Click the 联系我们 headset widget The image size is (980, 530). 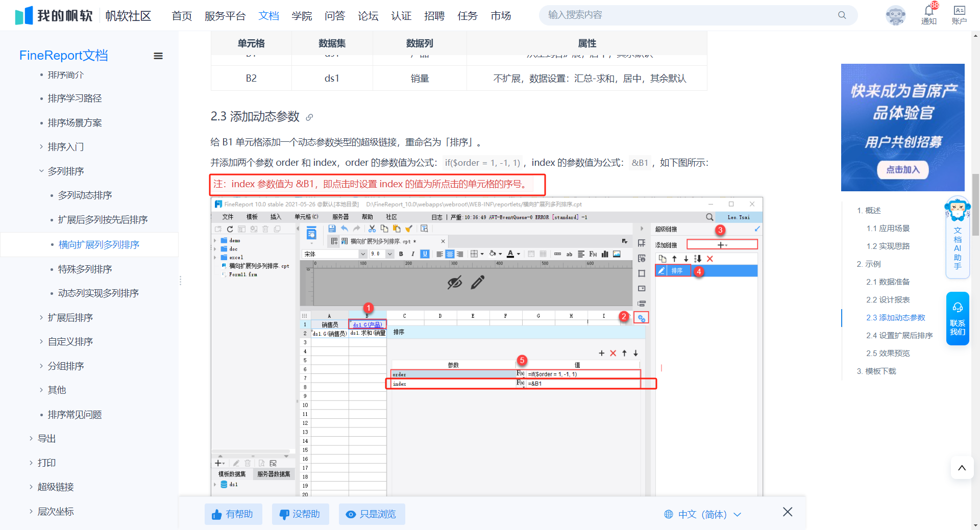[958, 318]
